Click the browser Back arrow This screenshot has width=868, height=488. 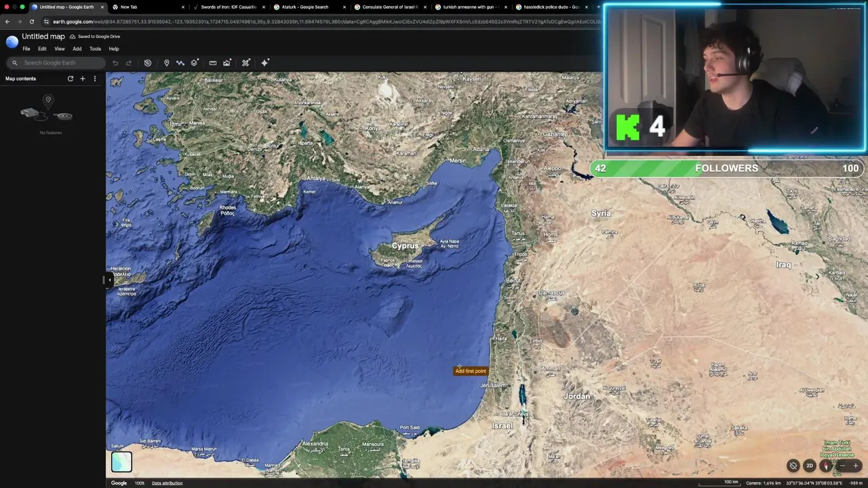click(x=7, y=22)
